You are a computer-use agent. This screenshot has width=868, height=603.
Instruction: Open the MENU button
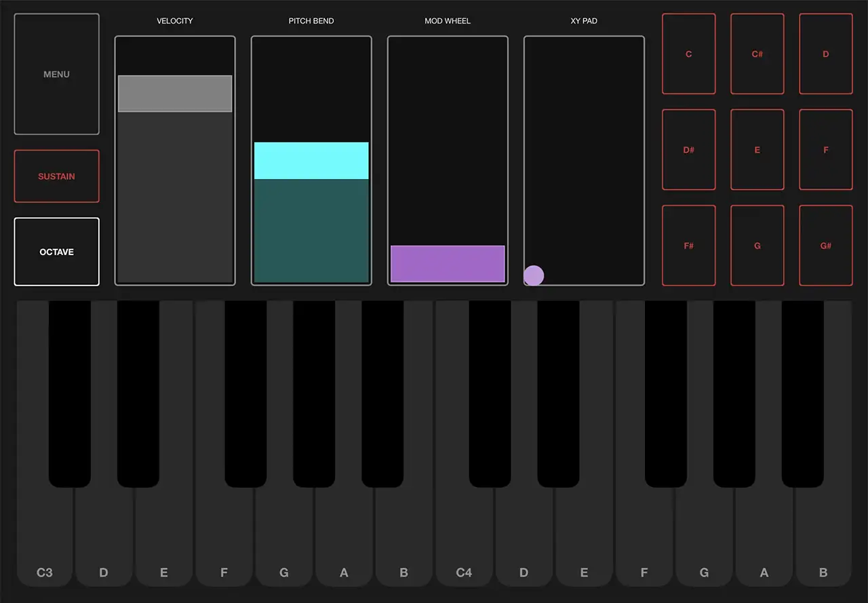click(57, 74)
